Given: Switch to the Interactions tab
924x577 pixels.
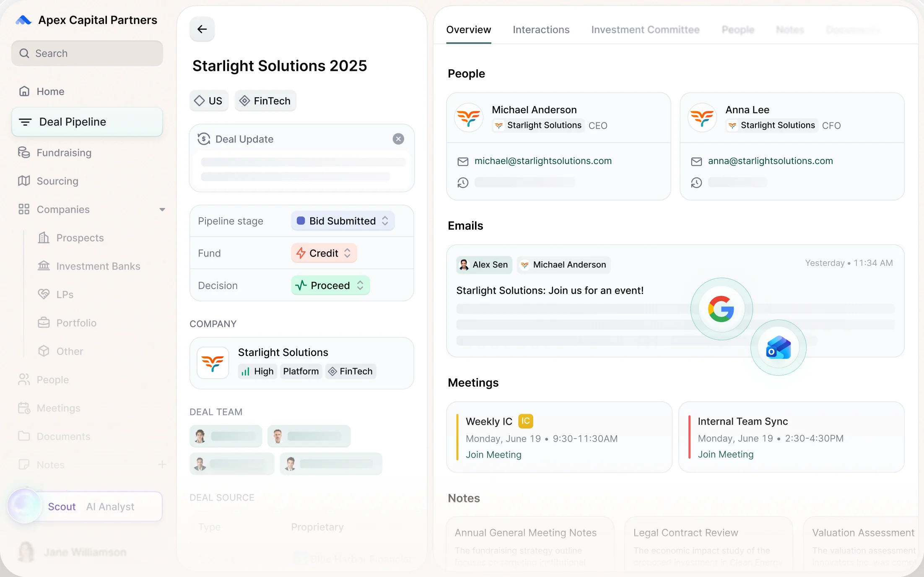Looking at the screenshot, I should coord(541,30).
